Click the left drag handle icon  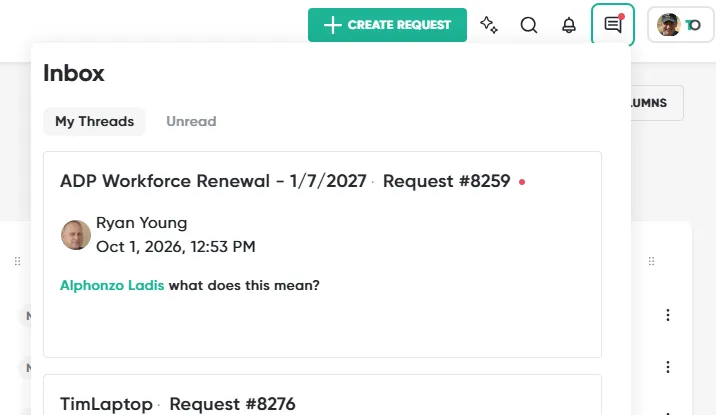17,261
